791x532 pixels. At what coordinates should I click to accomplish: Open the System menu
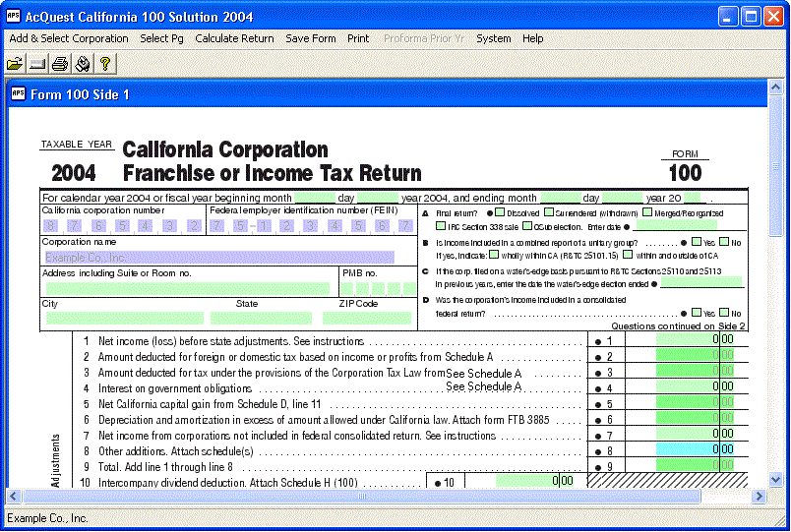tap(493, 38)
